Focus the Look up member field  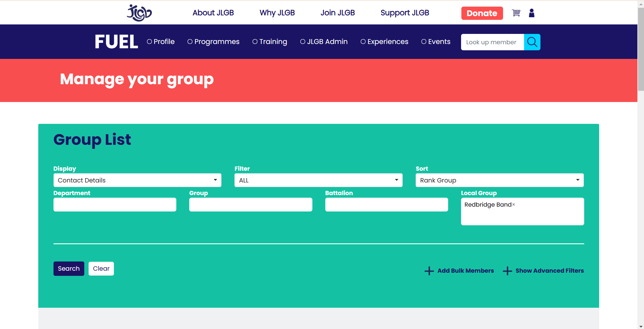(492, 42)
